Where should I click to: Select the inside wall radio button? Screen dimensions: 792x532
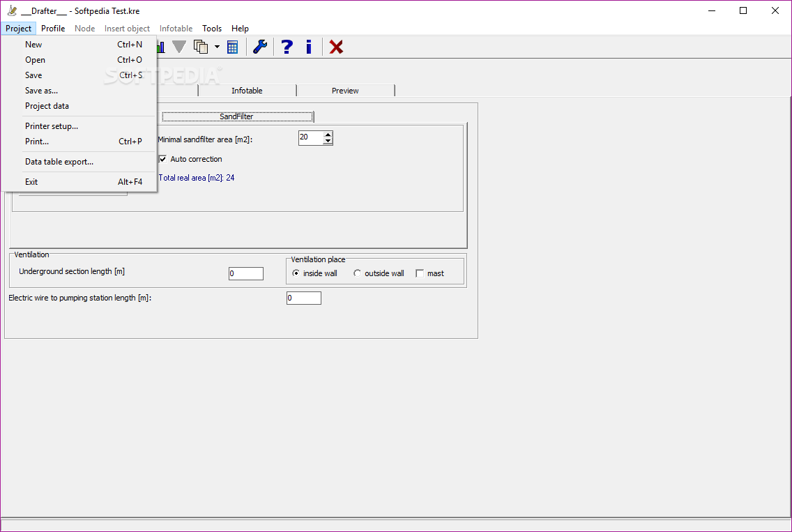296,273
